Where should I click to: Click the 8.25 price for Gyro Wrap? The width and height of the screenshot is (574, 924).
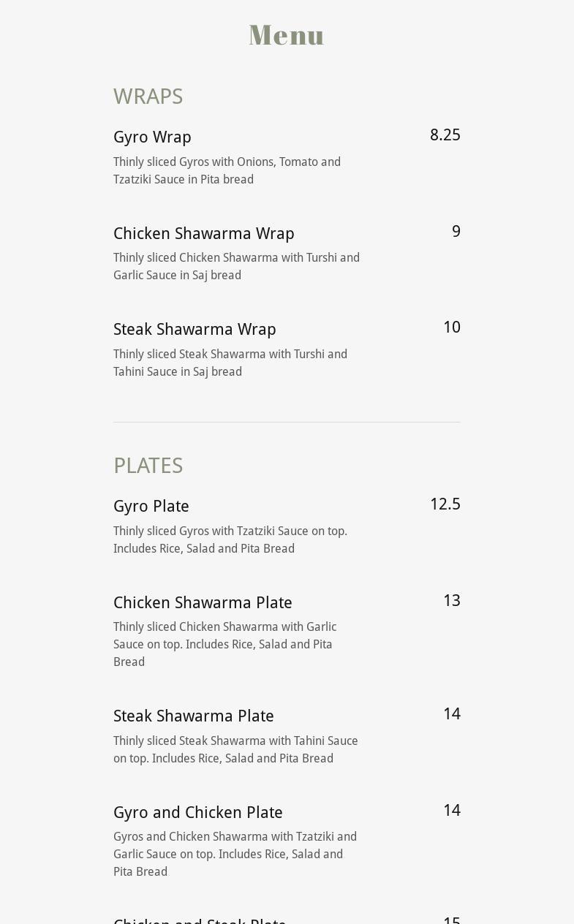(445, 135)
